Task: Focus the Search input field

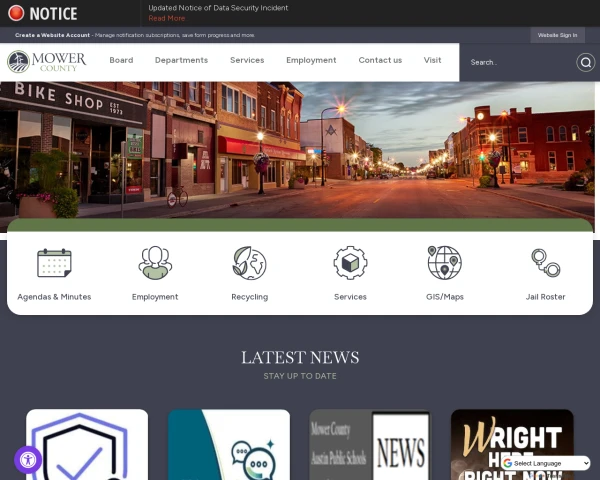Action: tap(518, 62)
